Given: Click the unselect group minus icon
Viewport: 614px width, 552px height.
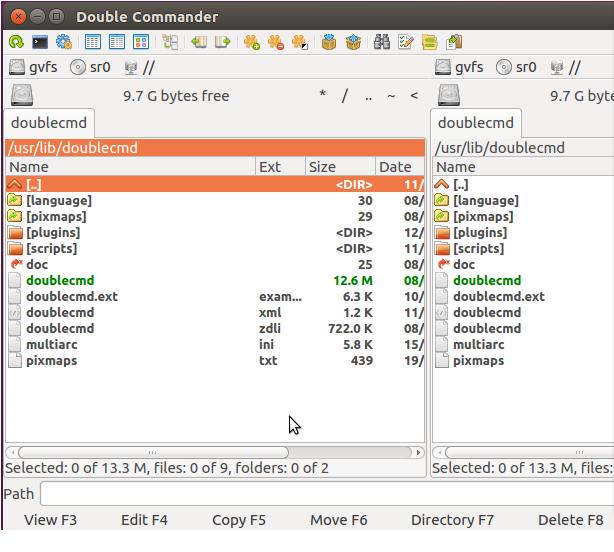Looking at the screenshot, I should (275, 42).
